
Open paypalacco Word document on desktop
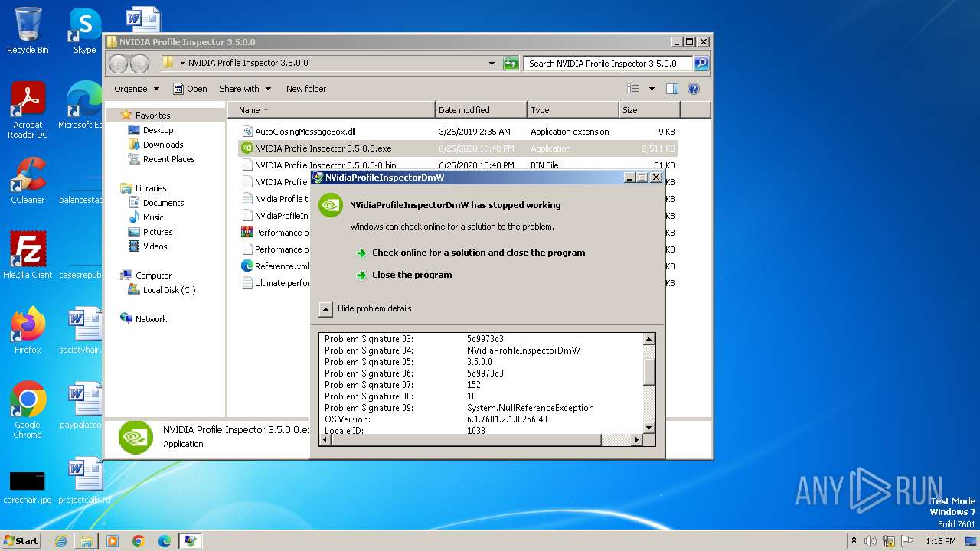[x=80, y=406]
